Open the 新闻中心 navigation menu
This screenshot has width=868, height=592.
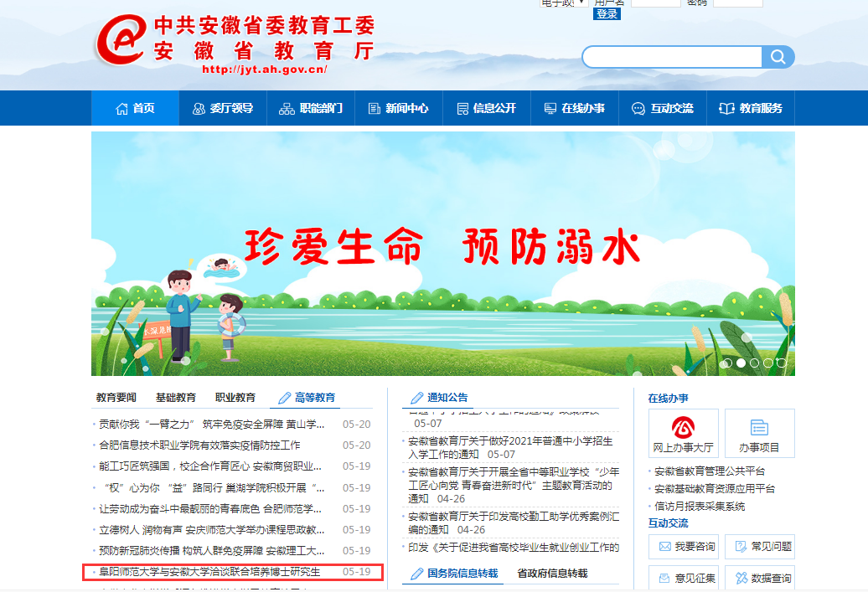click(x=399, y=108)
